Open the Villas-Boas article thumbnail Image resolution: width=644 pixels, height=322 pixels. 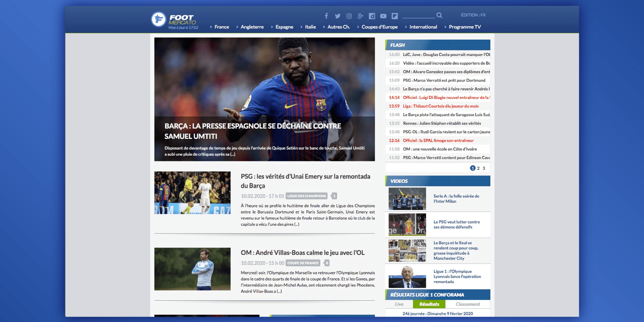(193, 269)
